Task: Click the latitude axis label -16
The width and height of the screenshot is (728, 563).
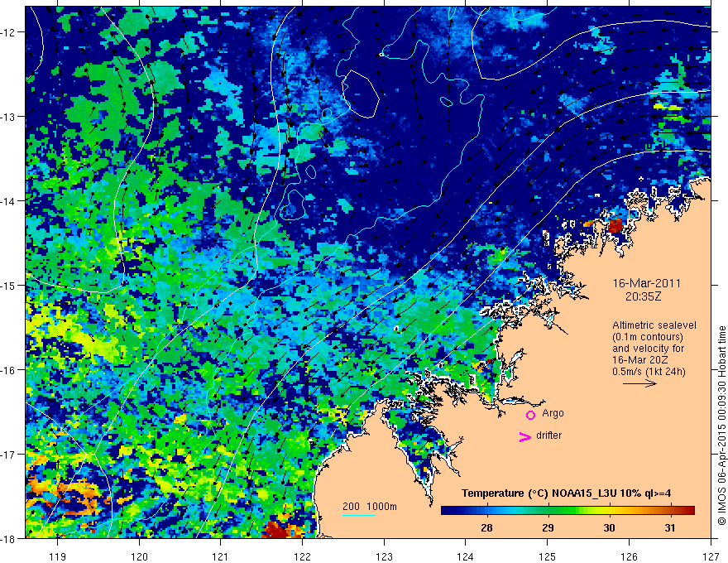Action: (8, 370)
